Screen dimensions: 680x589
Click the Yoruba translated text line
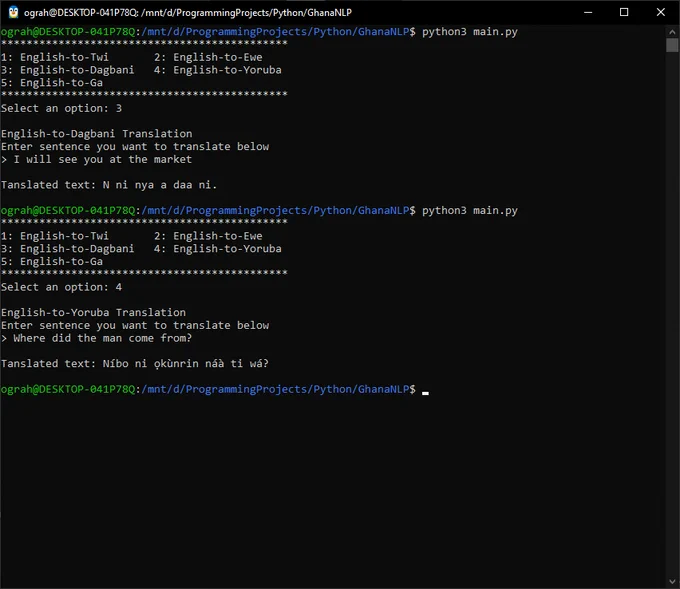[135, 364]
